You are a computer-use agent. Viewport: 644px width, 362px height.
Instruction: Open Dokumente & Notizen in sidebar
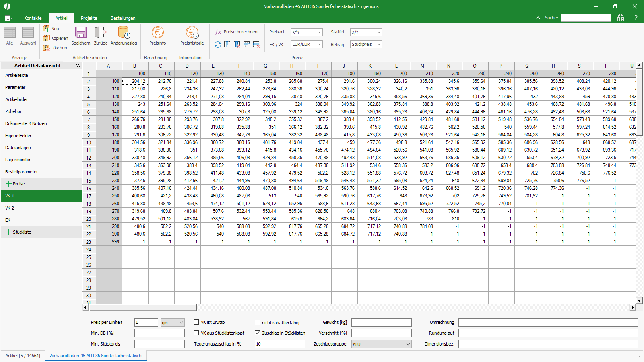41,123
